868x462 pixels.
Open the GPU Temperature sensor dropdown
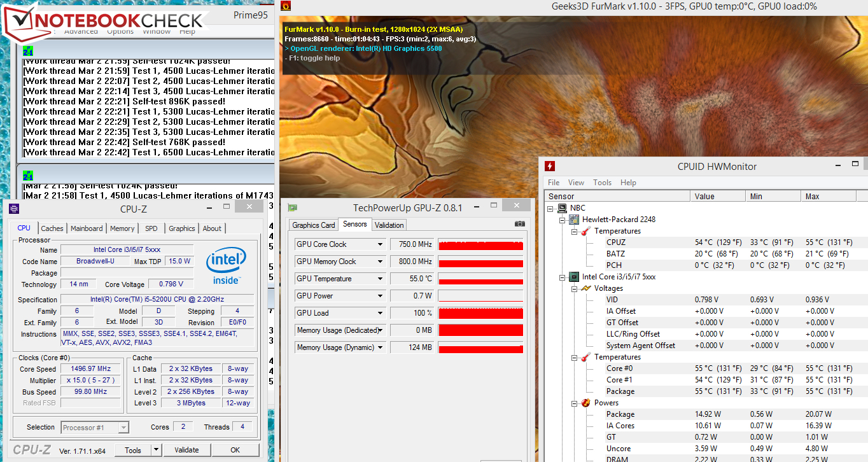[381, 279]
